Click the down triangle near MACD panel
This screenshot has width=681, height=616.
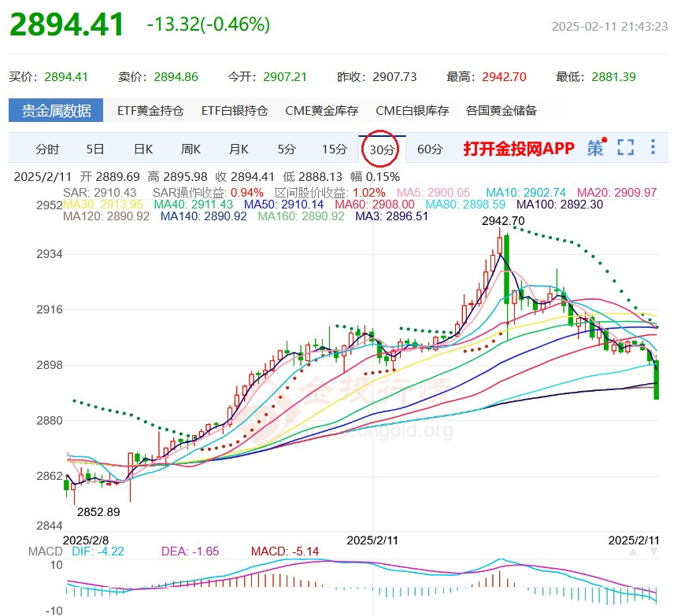653,551
